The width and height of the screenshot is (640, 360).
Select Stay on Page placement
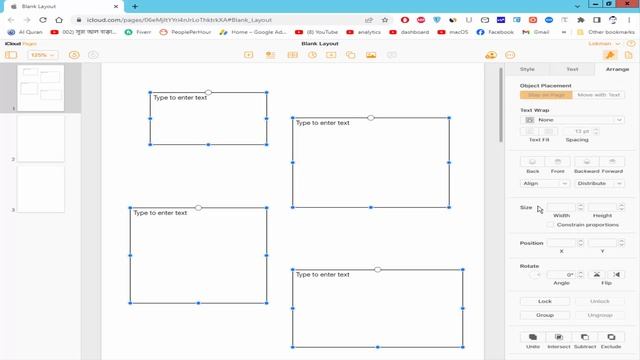pyautogui.click(x=546, y=95)
